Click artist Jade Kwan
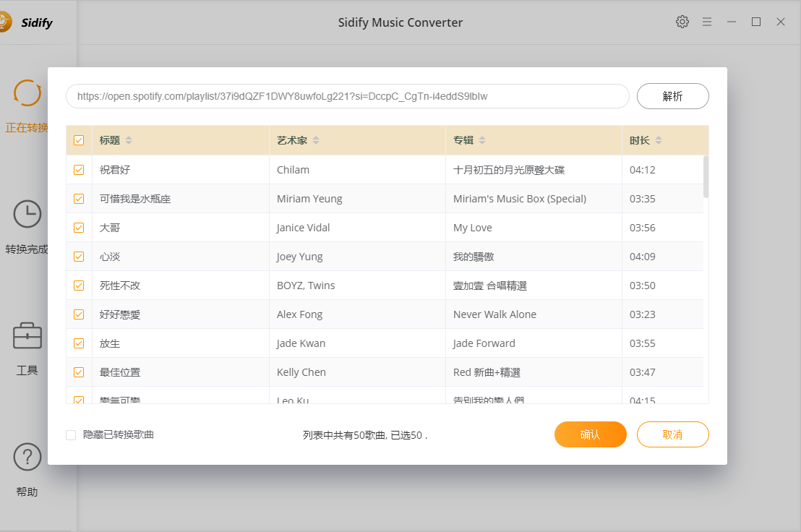This screenshot has height=532, width=801. pyautogui.click(x=301, y=343)
